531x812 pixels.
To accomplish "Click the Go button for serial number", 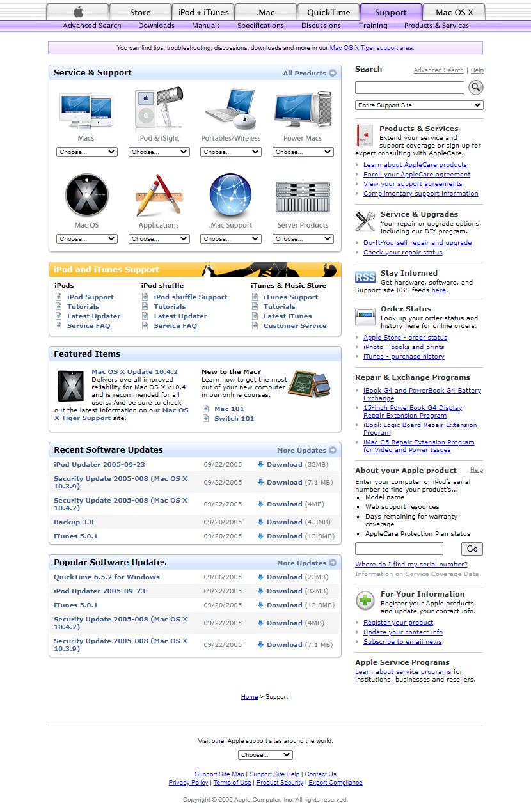I will pos(472,549).
